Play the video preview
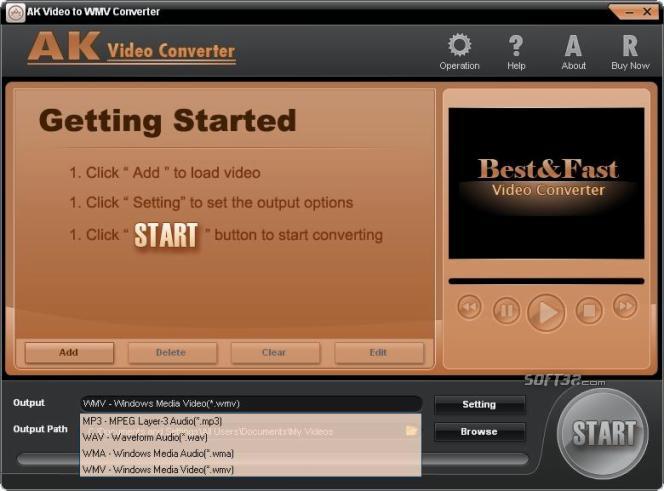664x491 pixels. click(x=546, y=313)
